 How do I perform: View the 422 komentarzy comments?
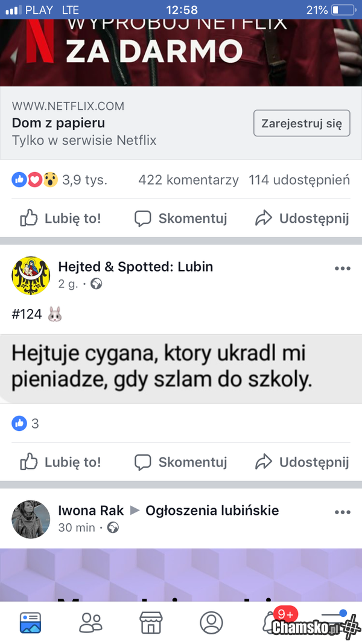tap(188, 180)
